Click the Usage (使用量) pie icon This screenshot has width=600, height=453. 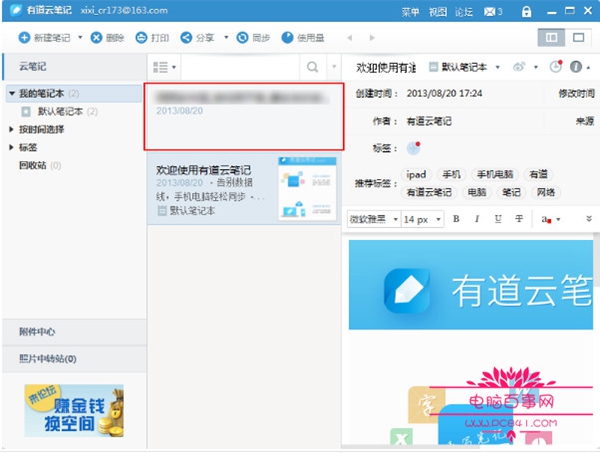click(287, 37)
